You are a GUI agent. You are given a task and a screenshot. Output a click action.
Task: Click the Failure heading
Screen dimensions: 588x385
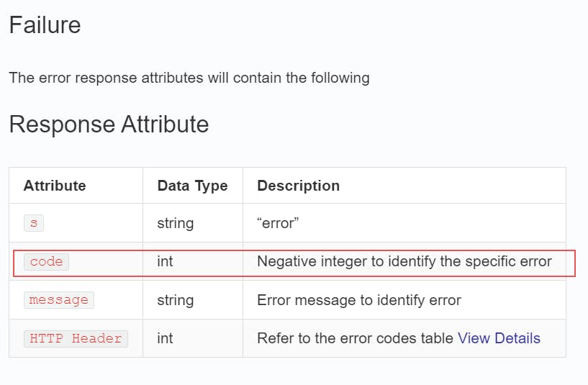pos(45,25)
